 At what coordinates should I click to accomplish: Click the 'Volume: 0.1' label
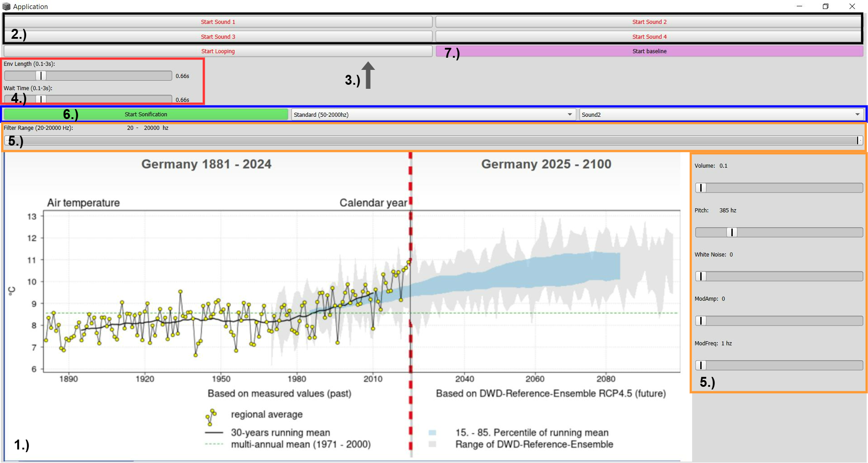[711, 166]
